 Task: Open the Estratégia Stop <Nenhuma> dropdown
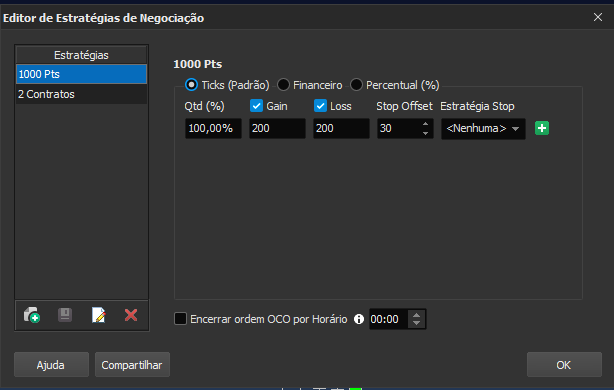483,128
